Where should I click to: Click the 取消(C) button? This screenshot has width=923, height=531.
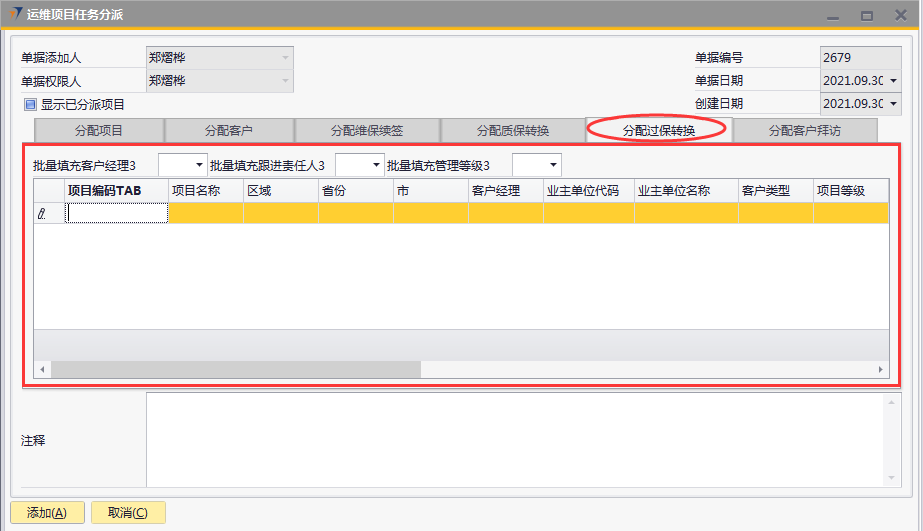[x=128, y=513]
